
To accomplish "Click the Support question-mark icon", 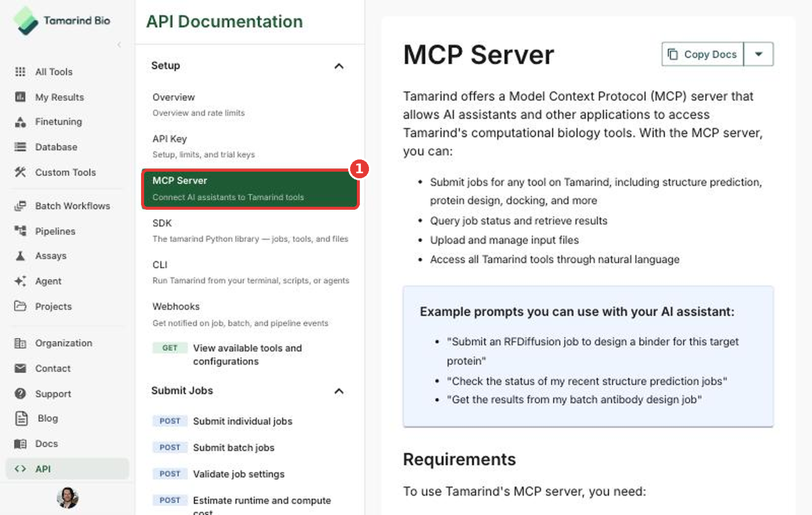I will (x=20, y=393).
